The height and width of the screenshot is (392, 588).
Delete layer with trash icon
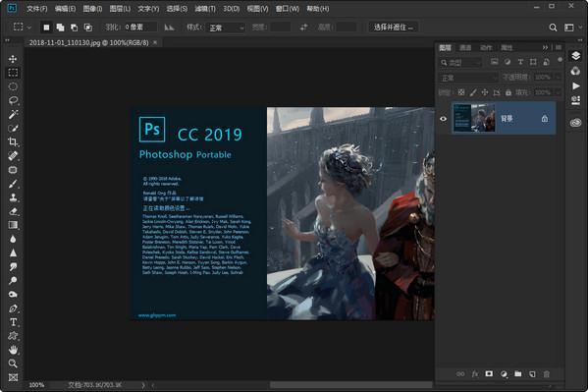point(547,373)
